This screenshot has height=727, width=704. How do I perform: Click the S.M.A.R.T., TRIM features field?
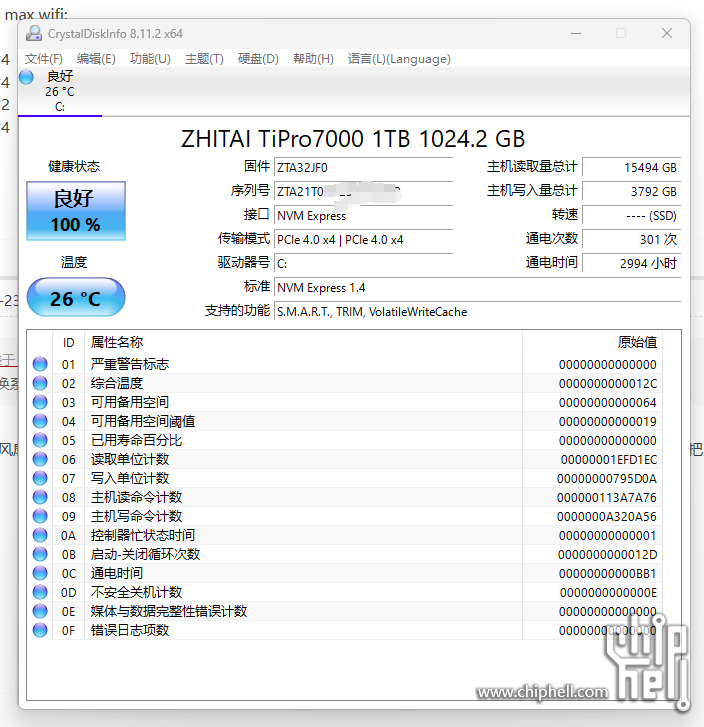click(x=477, y=312)
